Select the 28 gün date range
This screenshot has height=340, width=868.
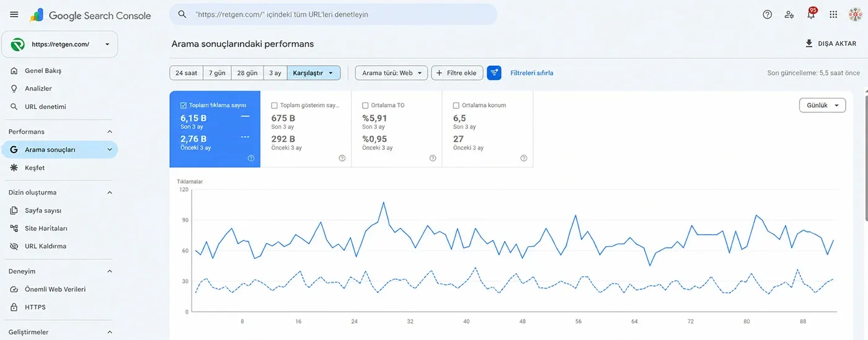point(247,73)
